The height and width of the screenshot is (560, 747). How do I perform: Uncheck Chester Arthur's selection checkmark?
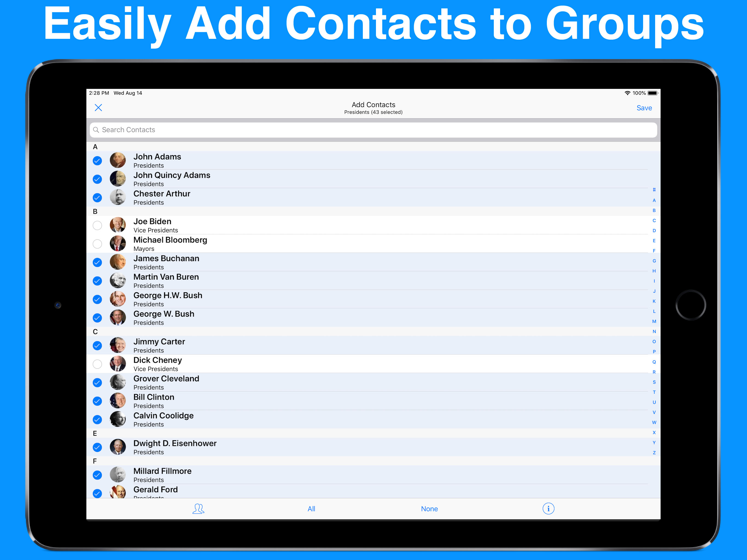pyautogui.click(x=97, y=198)
